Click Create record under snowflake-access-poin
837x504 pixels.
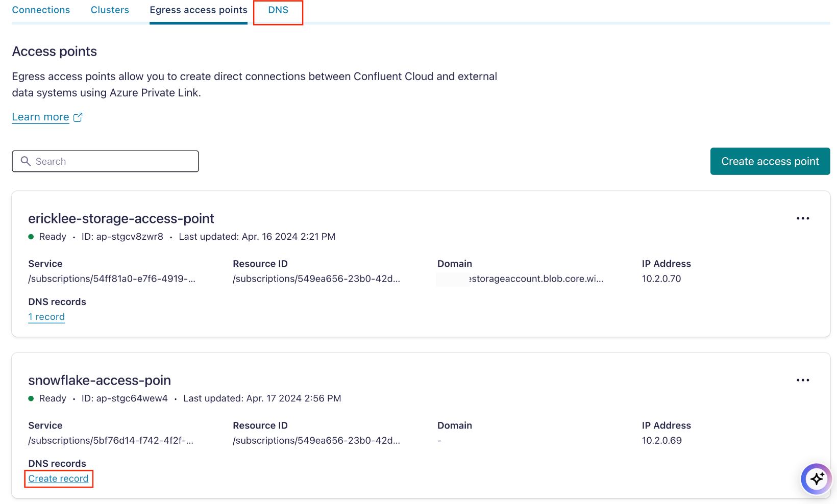click(x=58, y=478)
